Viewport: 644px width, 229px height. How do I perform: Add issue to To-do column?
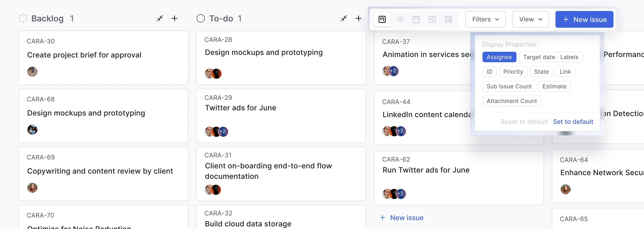point(358,18)
